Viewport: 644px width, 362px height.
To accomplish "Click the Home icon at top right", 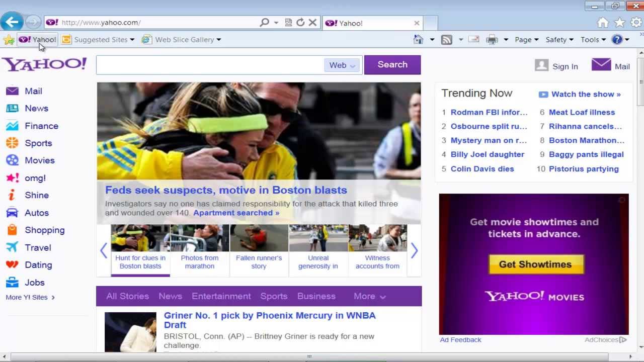I will (603, 23).
